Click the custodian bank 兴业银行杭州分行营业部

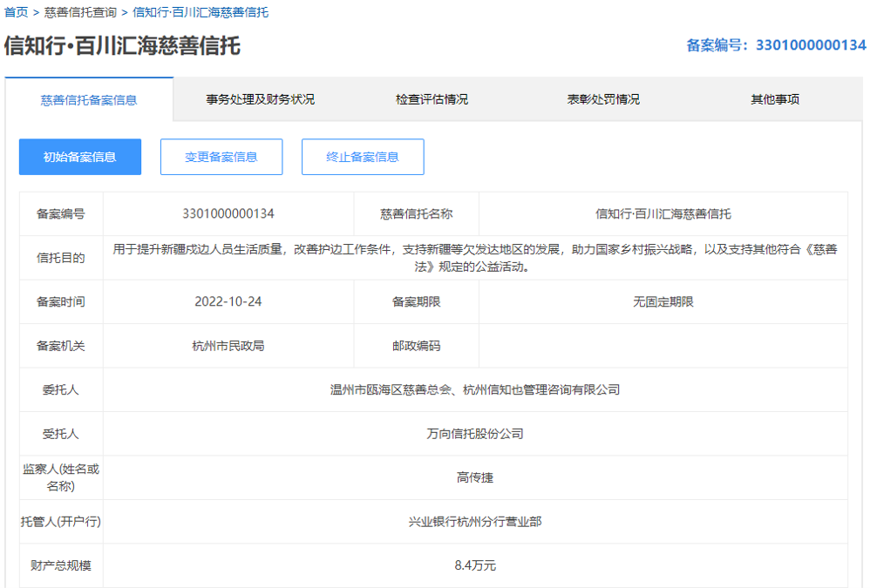[x=475, y=521]
